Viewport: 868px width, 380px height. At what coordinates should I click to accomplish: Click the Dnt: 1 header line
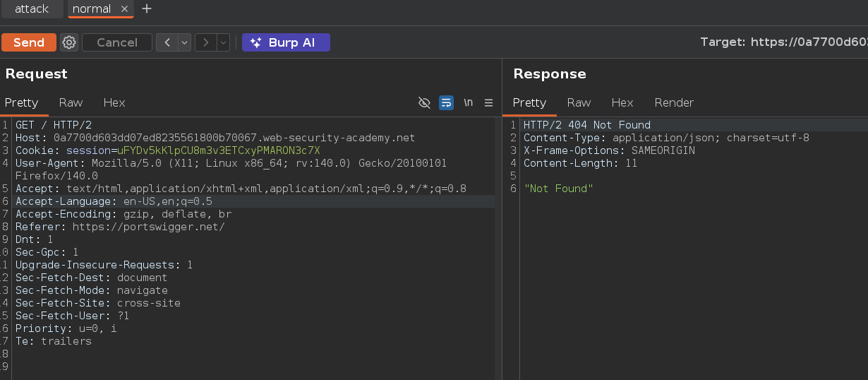35,239
